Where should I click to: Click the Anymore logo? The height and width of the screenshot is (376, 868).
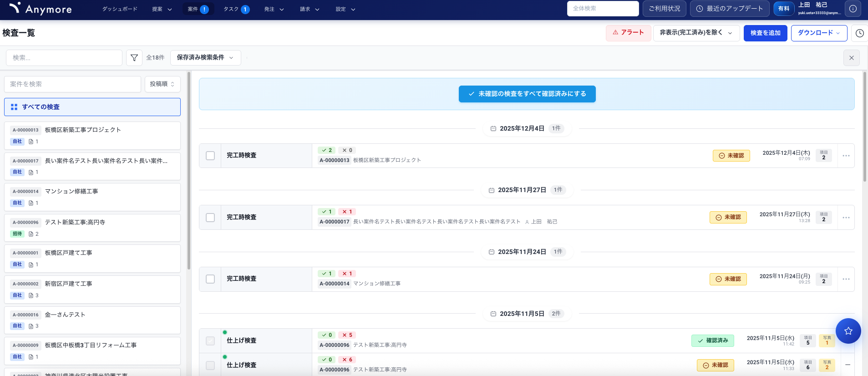[x=41, y=9]
